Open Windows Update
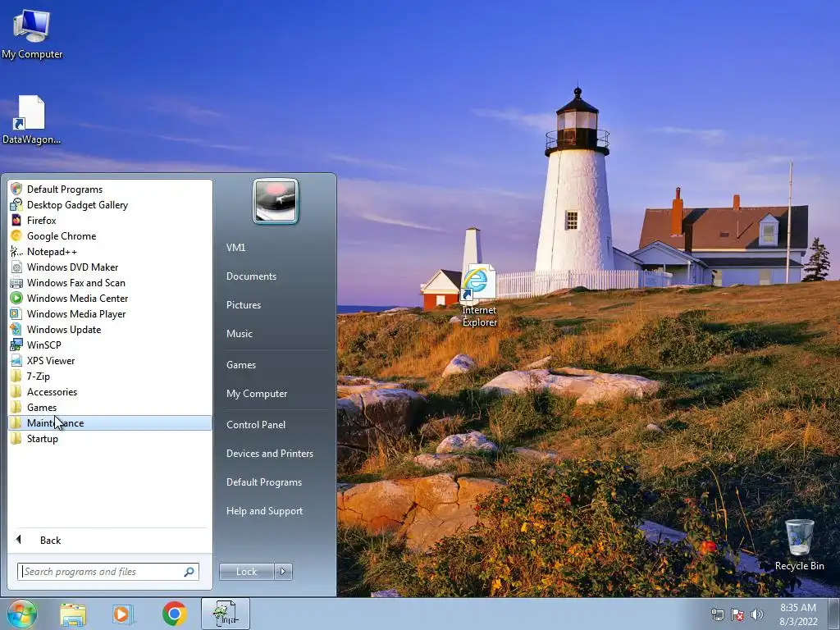The image size is (840, 630). pos(110,329)
